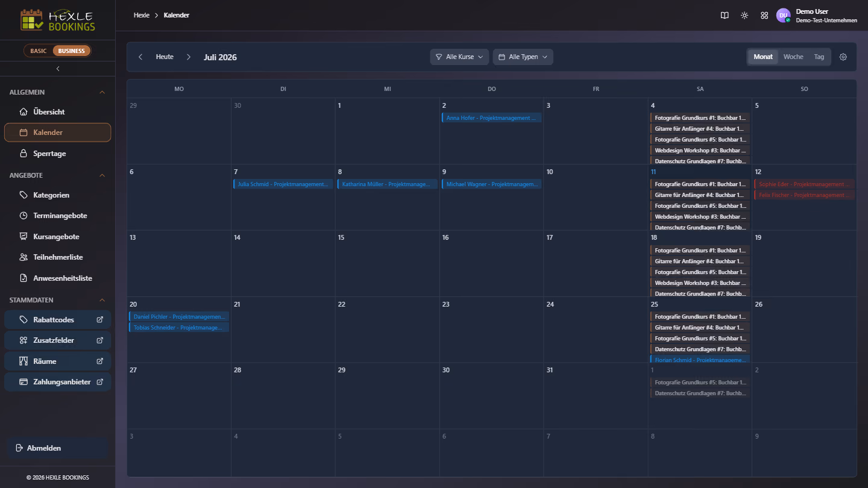
Task: Switch plan toggle to BUSINESS
Action: coord(72,51)
